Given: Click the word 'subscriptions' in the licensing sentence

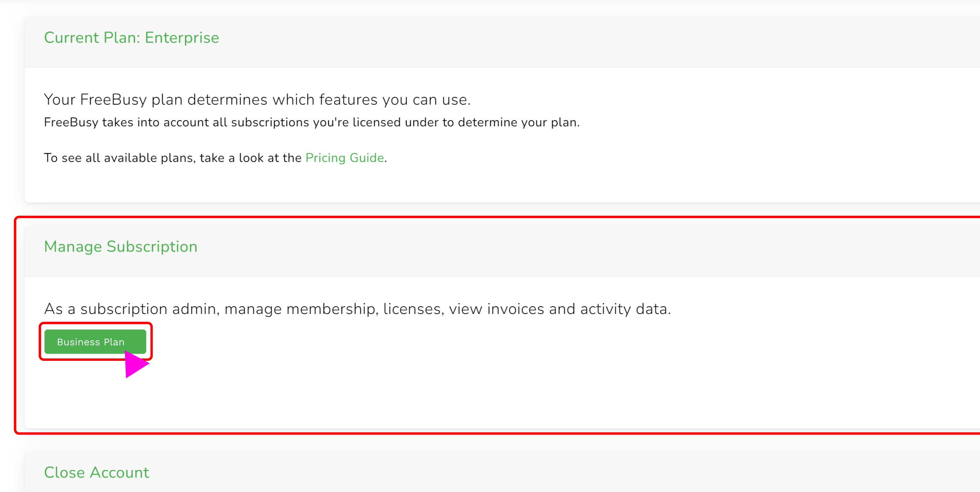Looking at the screenshot, I should [x=270, y=122].
